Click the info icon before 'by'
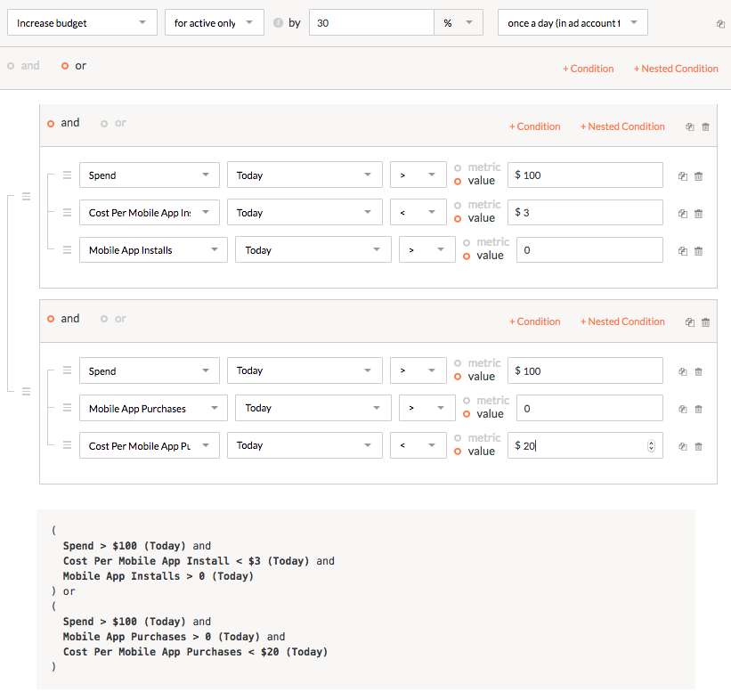This screenshot has height=700, width=731. coord(278,23)
